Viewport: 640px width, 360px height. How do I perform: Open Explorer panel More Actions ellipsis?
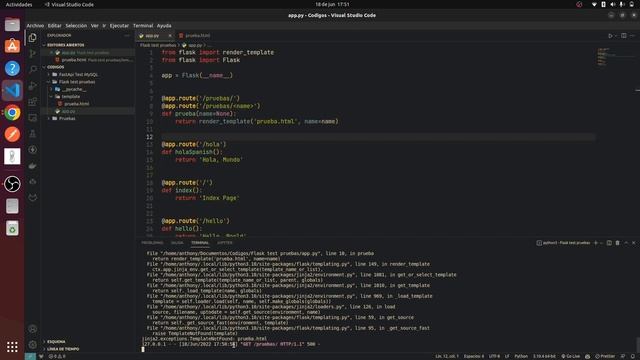tap(127, 36)
